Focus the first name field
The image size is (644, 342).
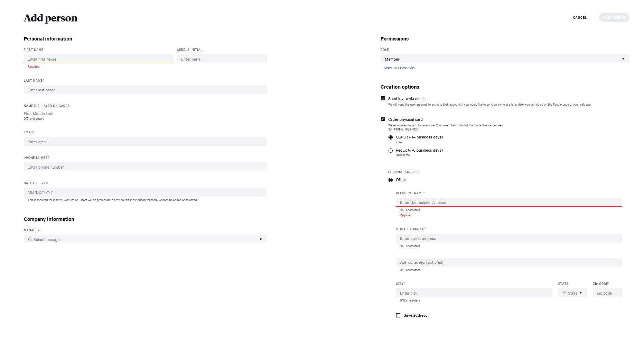click(99, 59)
